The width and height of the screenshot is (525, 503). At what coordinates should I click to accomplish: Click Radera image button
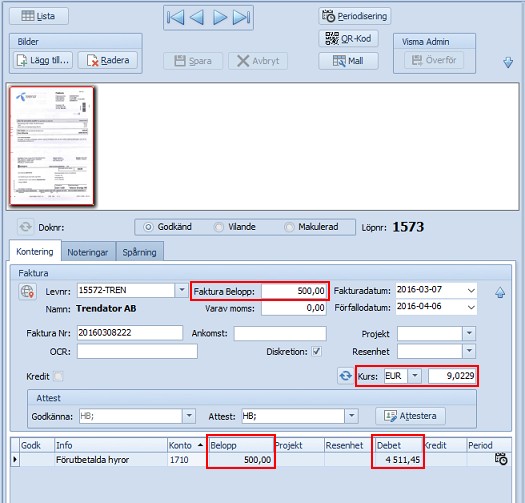click(x=108, y=60)
